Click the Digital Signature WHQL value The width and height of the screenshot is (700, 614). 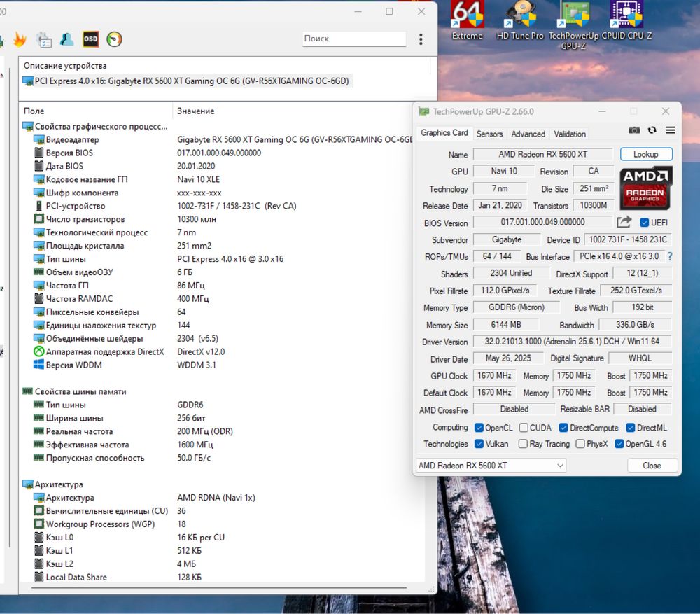pos(640,358)
